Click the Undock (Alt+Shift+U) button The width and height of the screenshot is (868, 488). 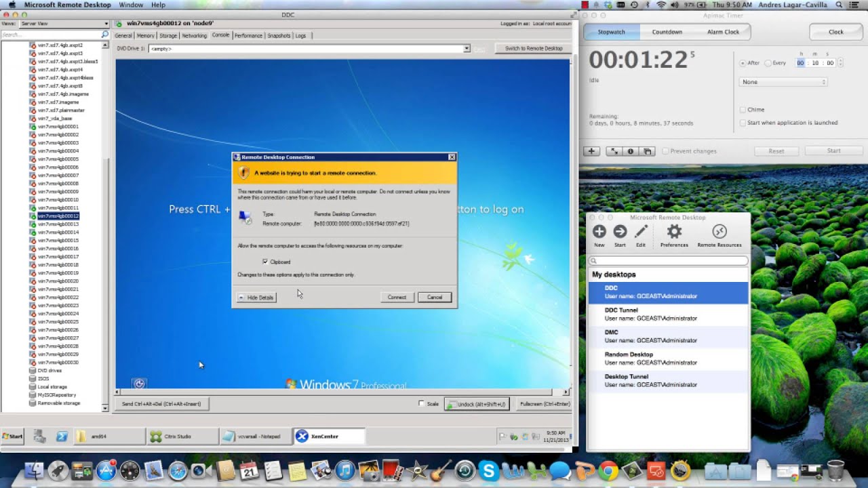[477, 404]
